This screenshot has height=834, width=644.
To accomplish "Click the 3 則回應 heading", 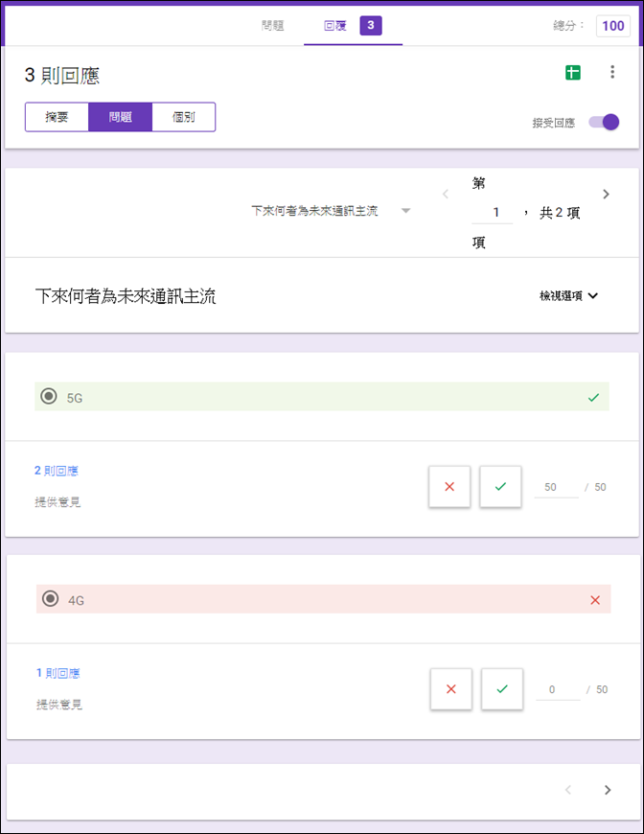I will [x=61, y=76].
